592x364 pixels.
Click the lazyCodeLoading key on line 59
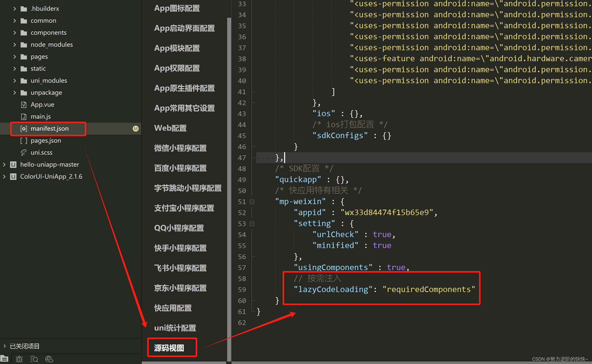coord(333,290)
